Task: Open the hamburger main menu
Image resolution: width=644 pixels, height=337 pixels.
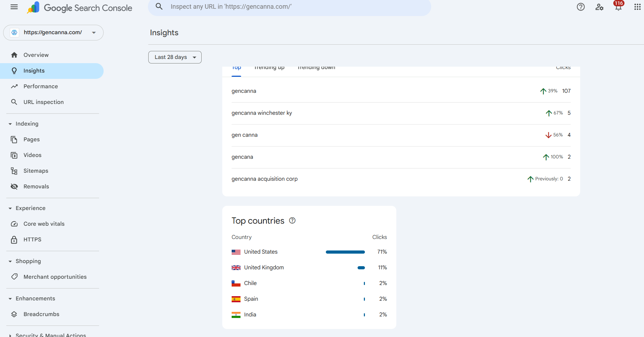Action: pos(14,7)
